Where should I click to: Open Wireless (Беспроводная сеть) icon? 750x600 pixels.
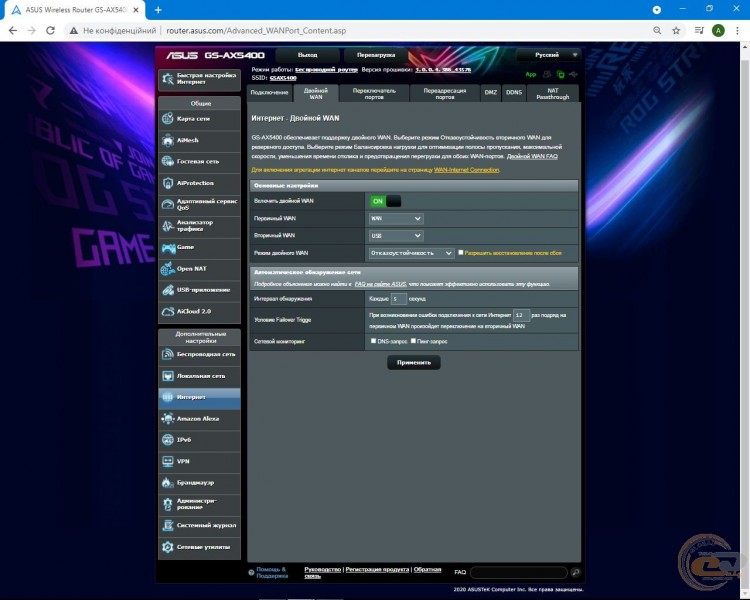167,354
